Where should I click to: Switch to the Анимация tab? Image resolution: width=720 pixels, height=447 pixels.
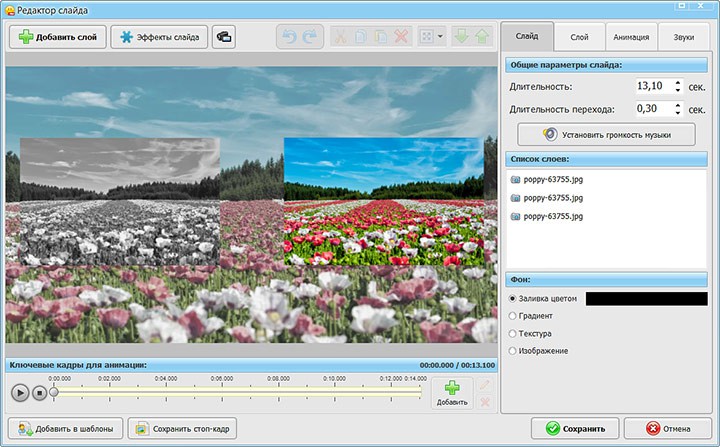pos(631,37)
